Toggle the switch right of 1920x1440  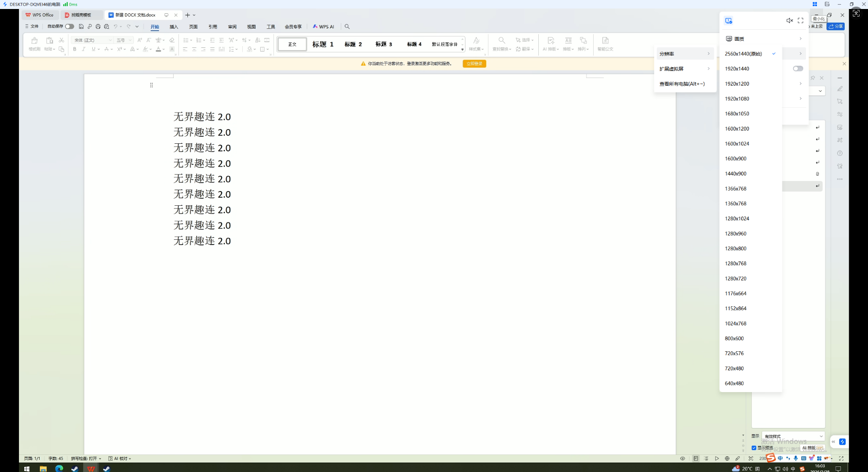798,69
